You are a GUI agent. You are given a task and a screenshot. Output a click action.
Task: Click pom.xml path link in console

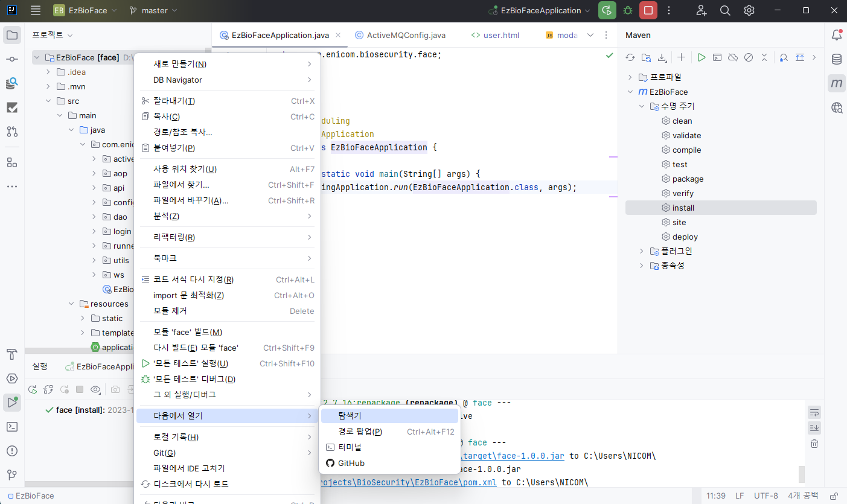point(409,483)
